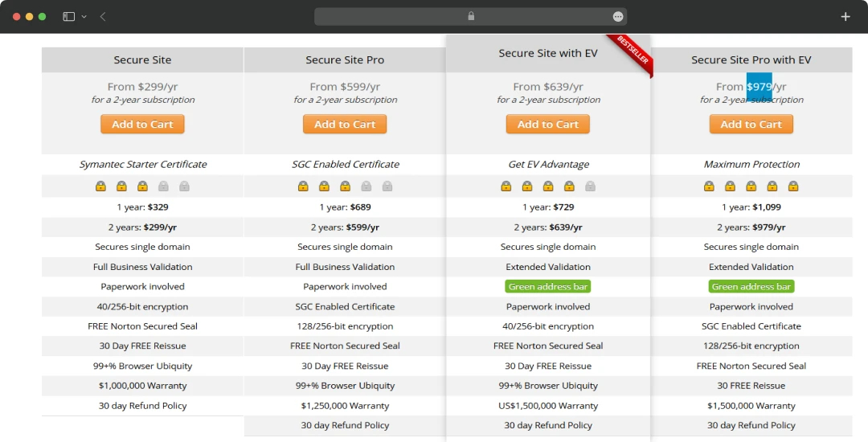This screenshot has height=442, width=868.
Task: Click '40/256-bit encryption' in Secure Site column
Action: click(142, 306)
